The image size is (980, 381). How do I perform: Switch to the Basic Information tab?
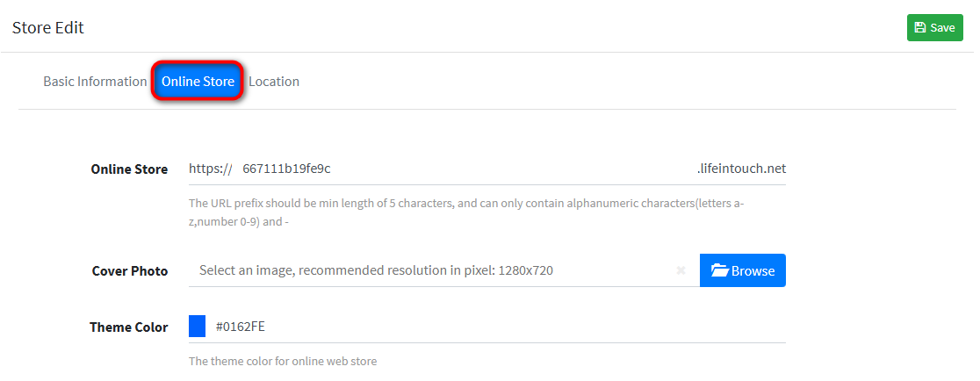click(95, 82)
